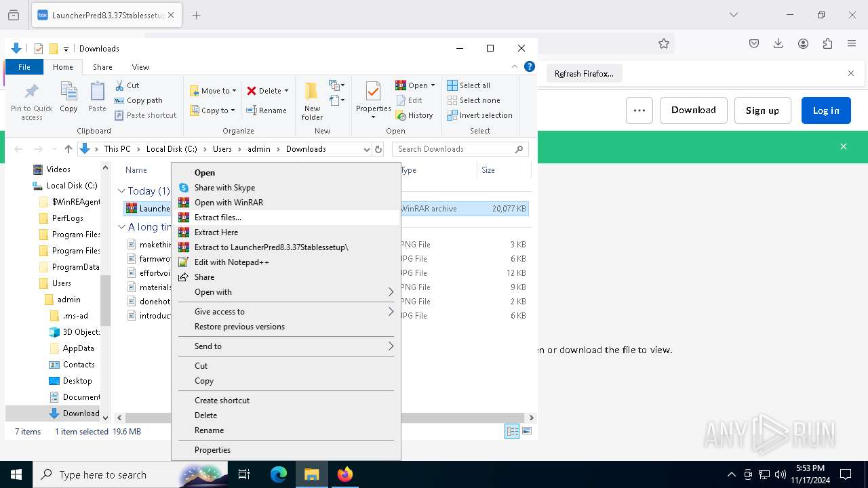Click the Paste ribbon icon

pyautogui.click(x=97, y=97)
